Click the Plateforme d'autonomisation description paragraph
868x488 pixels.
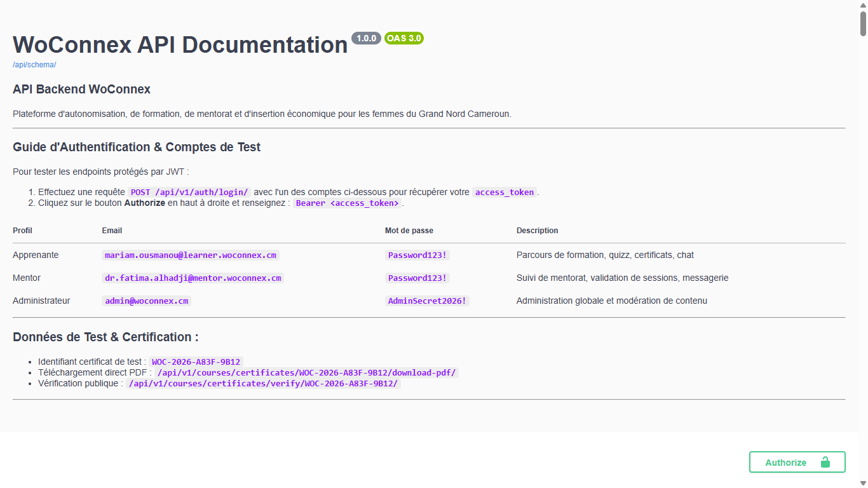click(x=262, y=114)
